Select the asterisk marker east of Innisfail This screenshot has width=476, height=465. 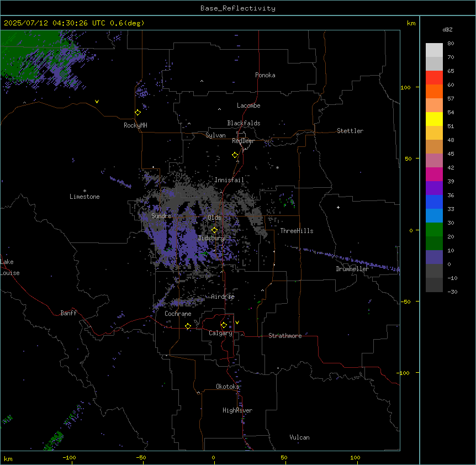click(277, 167)
